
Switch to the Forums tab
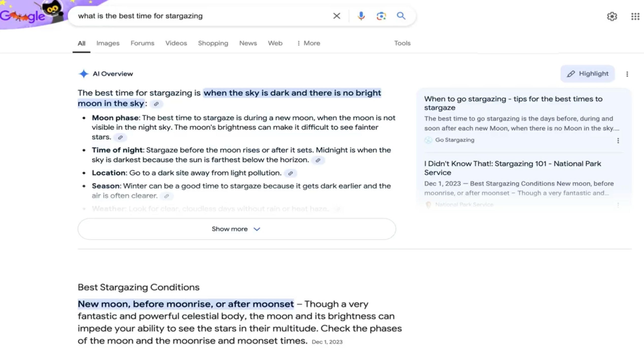coord(142,43)
